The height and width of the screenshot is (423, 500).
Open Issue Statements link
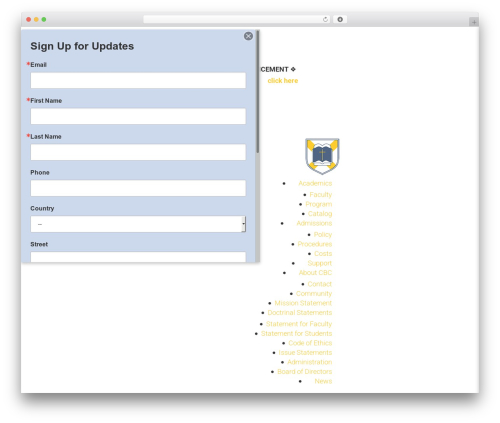pos(305,353)
